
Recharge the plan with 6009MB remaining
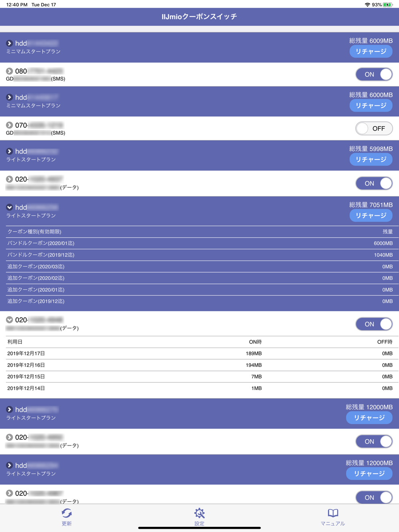(x=371, y=51)
